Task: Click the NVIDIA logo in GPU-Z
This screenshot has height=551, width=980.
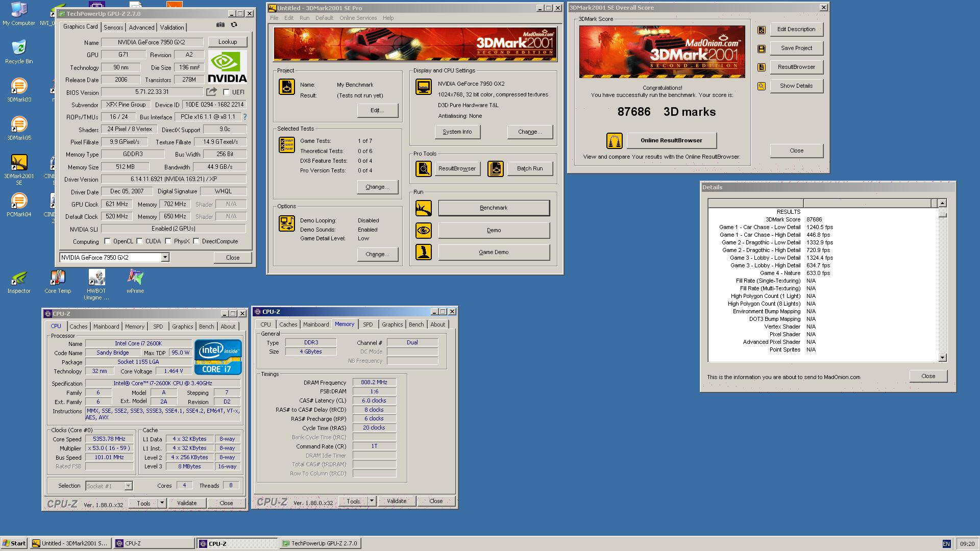Action: [x=227, y=67]
